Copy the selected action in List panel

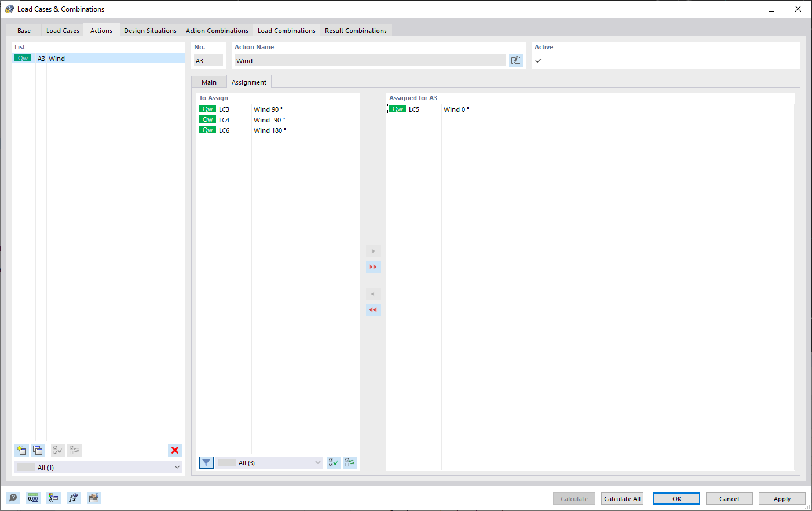coord(38,450)
